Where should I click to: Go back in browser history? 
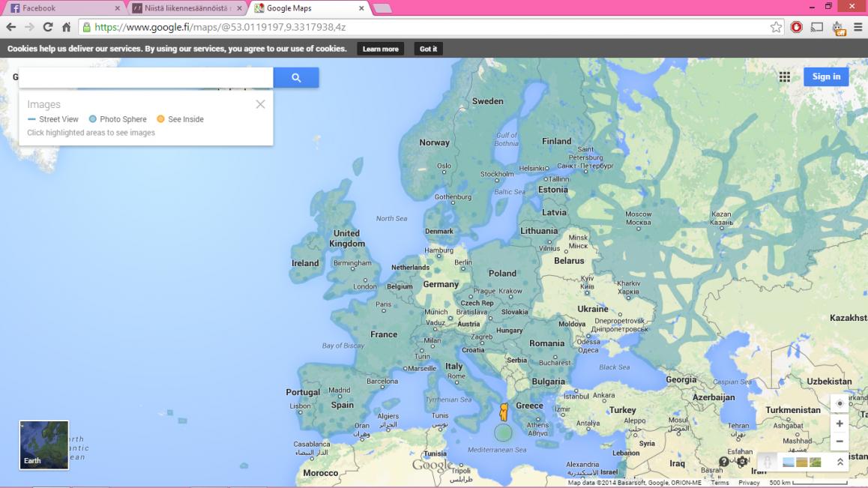click(11, 27)
